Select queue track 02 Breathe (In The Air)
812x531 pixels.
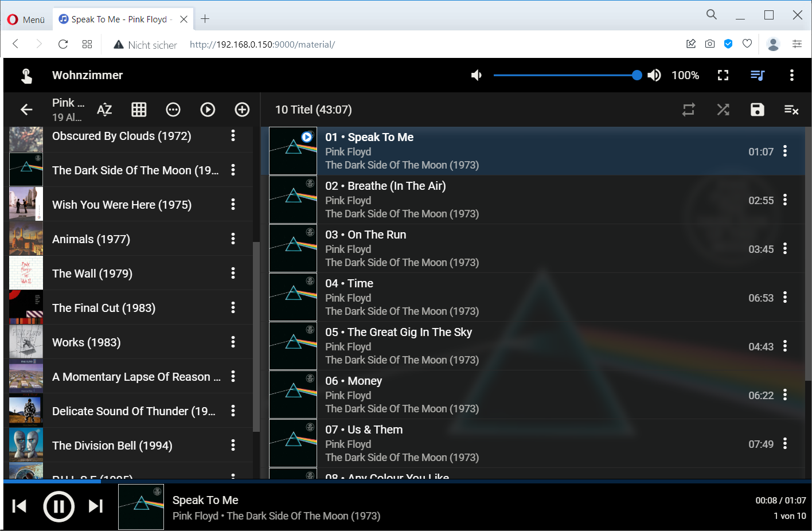[x=533, y=200]
